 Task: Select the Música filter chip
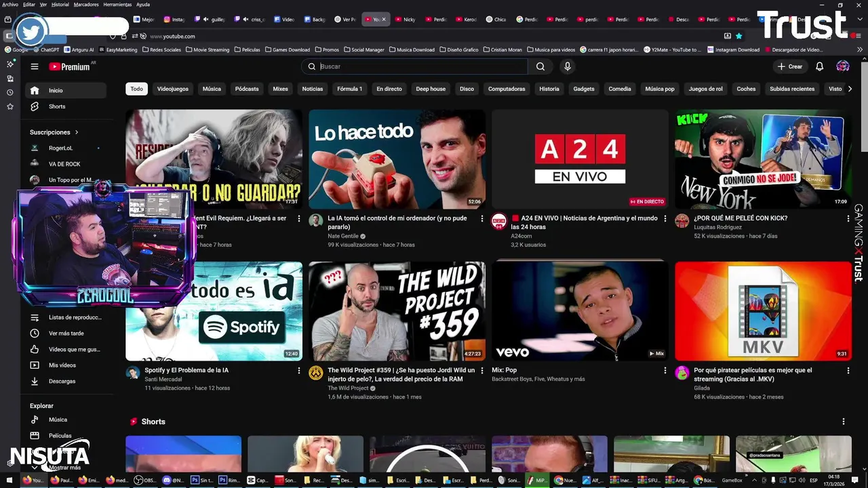212,89
